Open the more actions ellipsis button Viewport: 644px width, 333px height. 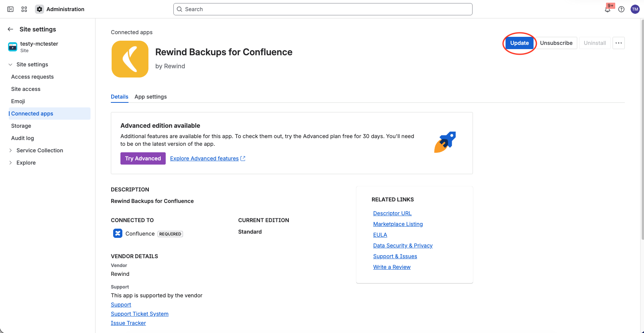pyautogui.click(x=619, y=43)
